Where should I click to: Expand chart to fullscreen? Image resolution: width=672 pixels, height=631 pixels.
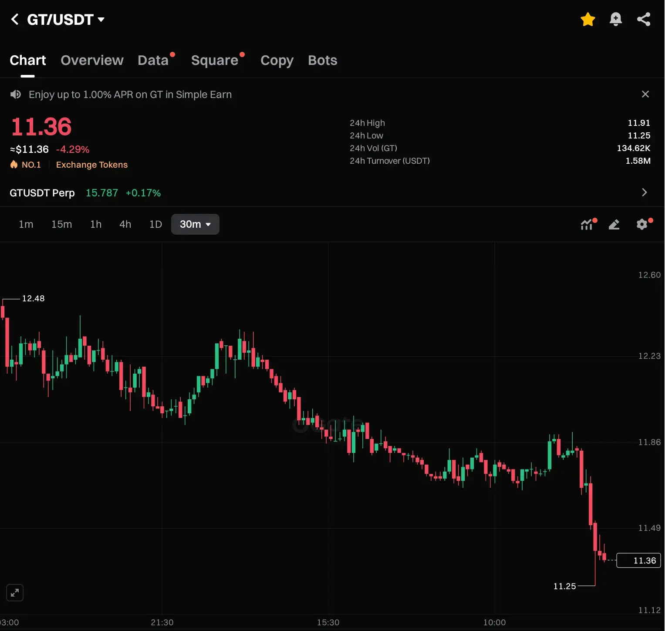point(15,593)
